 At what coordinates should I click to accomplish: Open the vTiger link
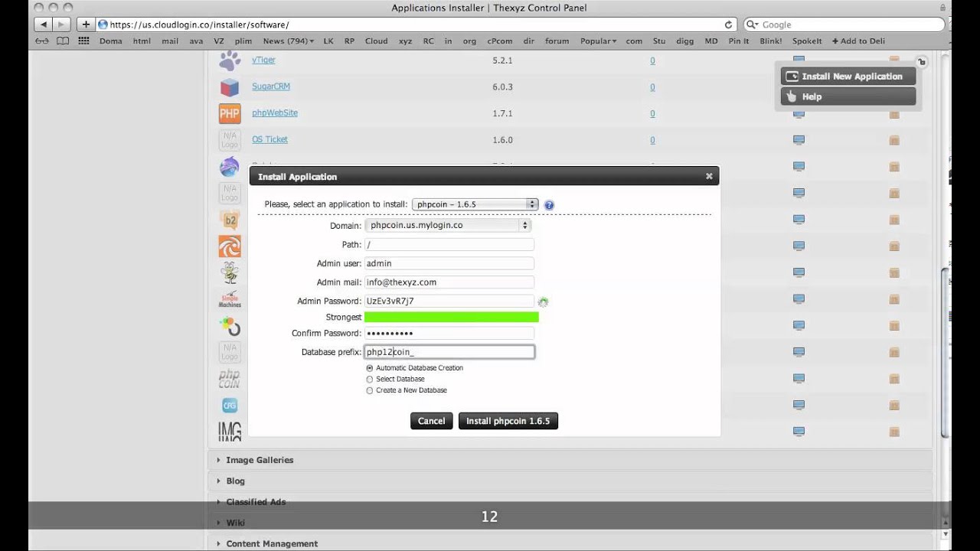pyautogui.click(x=263, y=60)
